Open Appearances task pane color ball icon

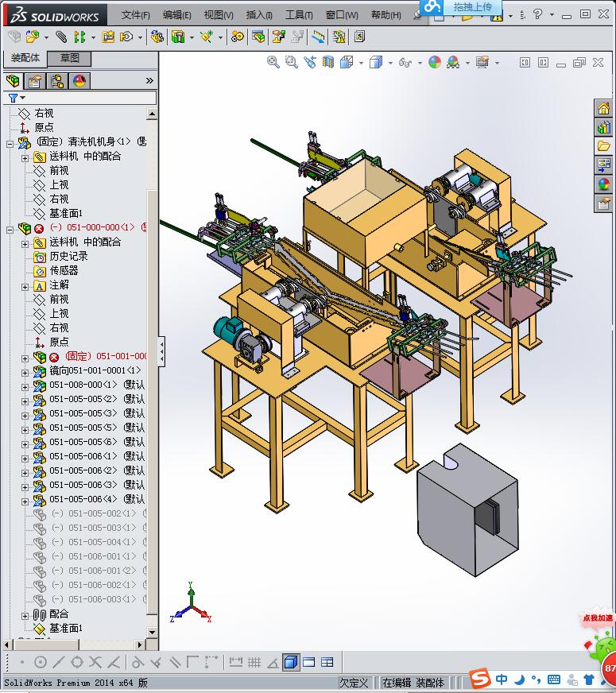click(603, 184)
